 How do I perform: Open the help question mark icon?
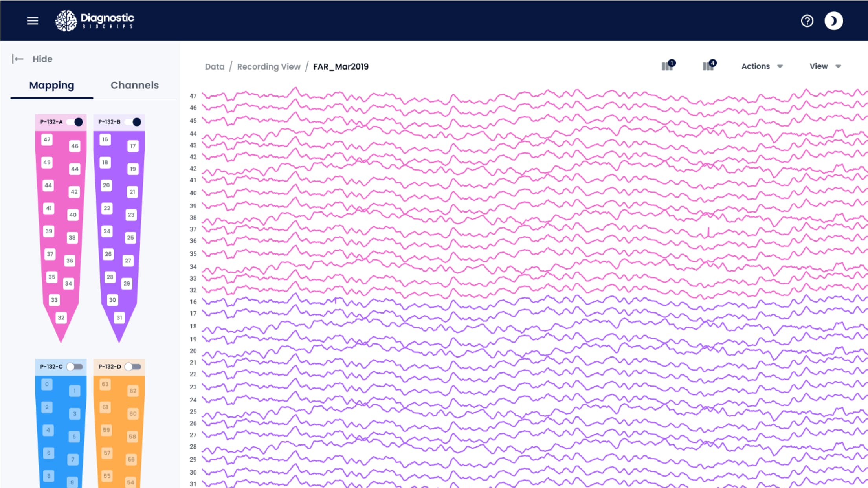point(807,21)
